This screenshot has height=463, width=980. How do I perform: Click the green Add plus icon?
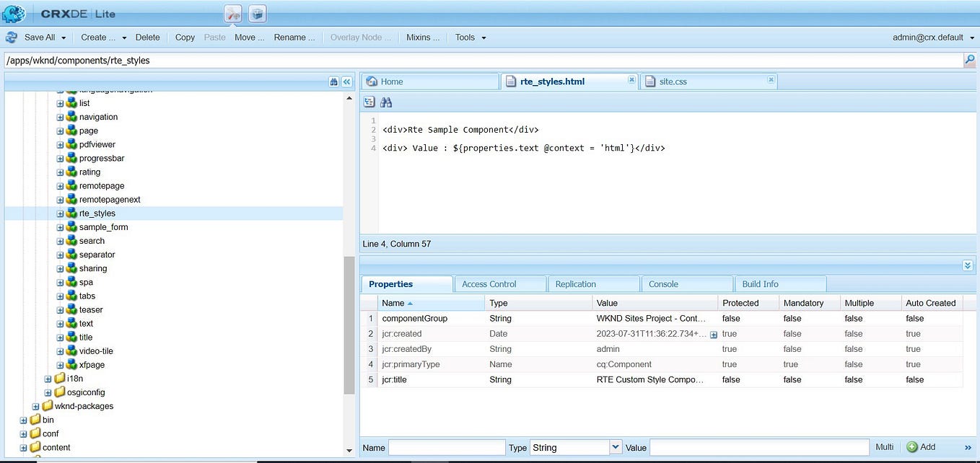(x=912, y=447)
